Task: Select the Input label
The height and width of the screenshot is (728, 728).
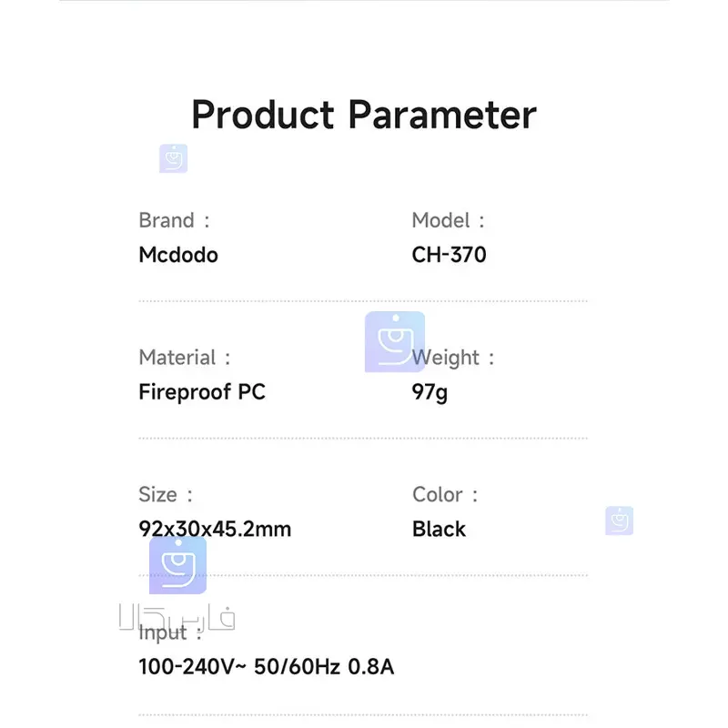Action: point(164,633)
